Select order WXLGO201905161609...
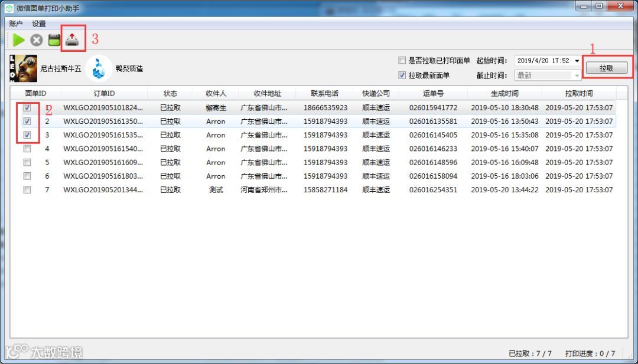This screenshot has height=364, width=638. point(103,162)
